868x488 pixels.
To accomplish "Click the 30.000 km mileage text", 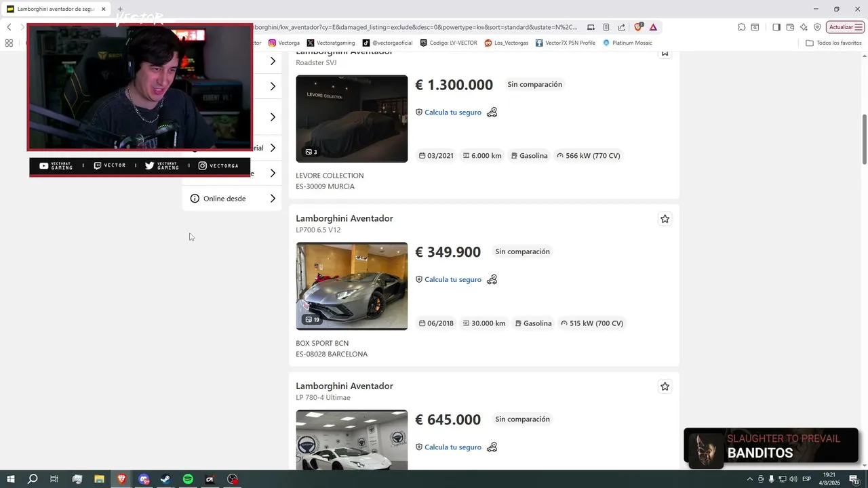I will coord(488,323).
